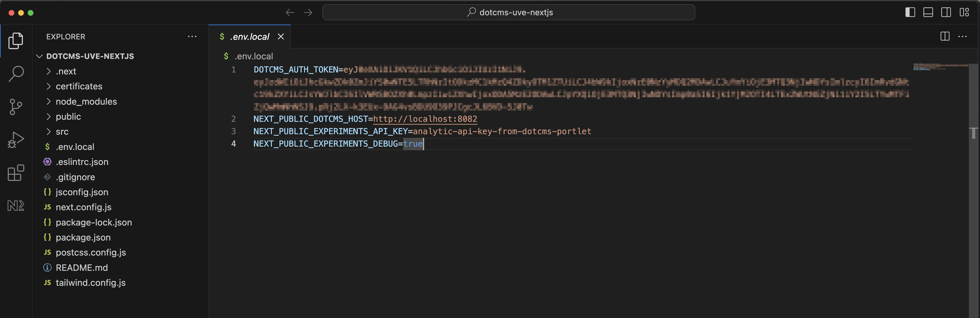Click the dotcms-uve-nextjs command center search box
Screen dimensions: 980x318
[x=509, y=13]
